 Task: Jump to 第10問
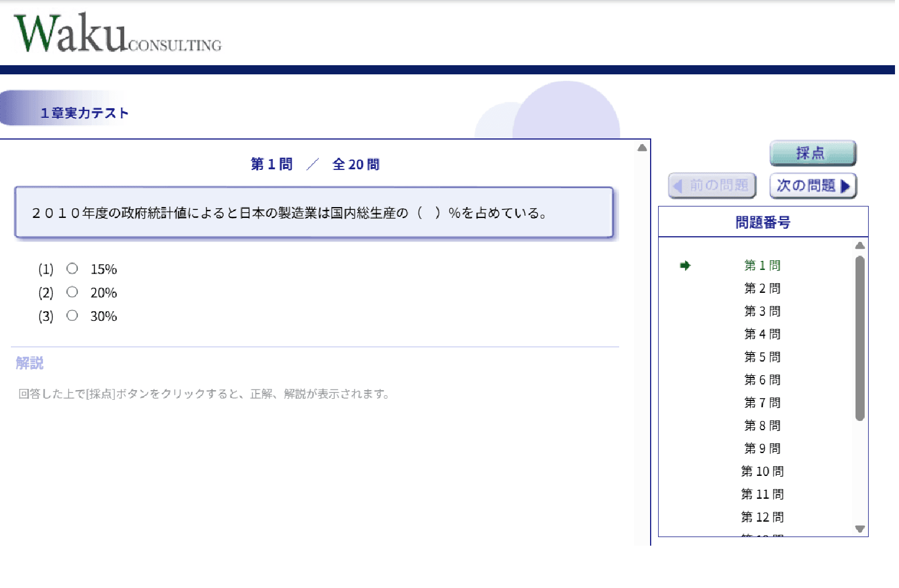pyautogui.click(x=762, y=471)
